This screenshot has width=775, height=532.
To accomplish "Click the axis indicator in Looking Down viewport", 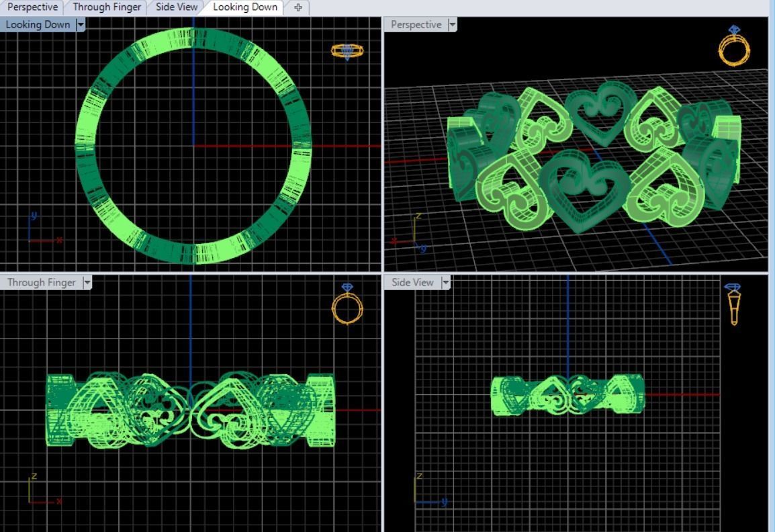I will [44, 228].
